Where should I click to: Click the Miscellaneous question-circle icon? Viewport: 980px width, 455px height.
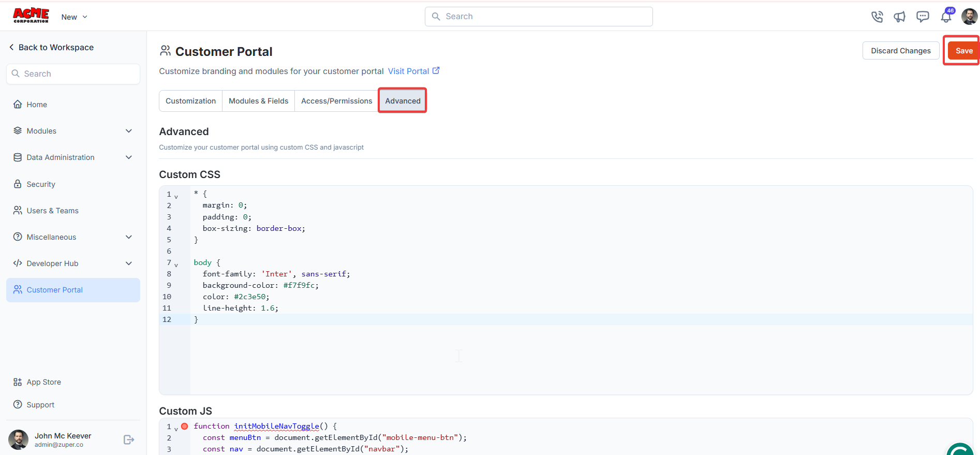(18, 237)
